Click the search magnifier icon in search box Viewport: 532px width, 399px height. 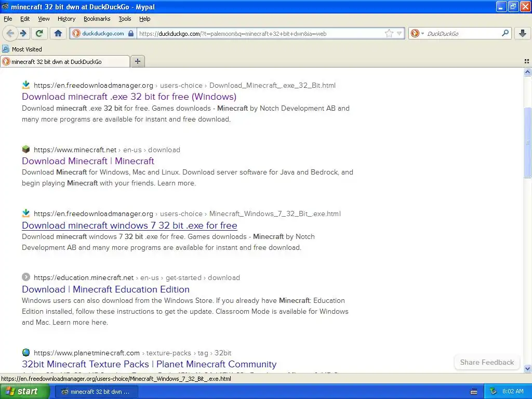coord(505,33)
